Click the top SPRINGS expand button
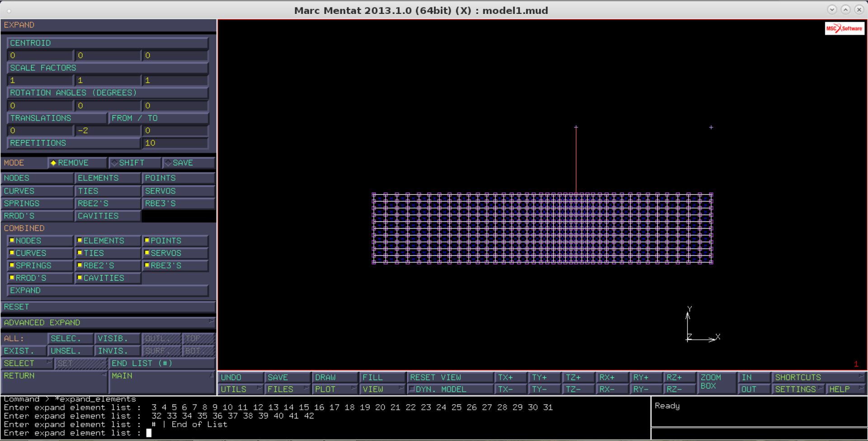The width and height of the screenshot is (868, 441). pos(37,203)
